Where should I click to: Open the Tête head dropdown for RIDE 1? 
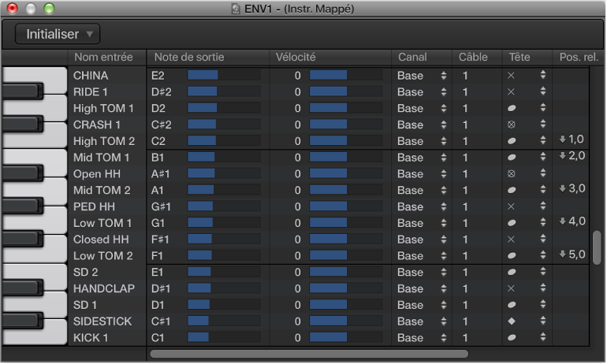(542, 92)
